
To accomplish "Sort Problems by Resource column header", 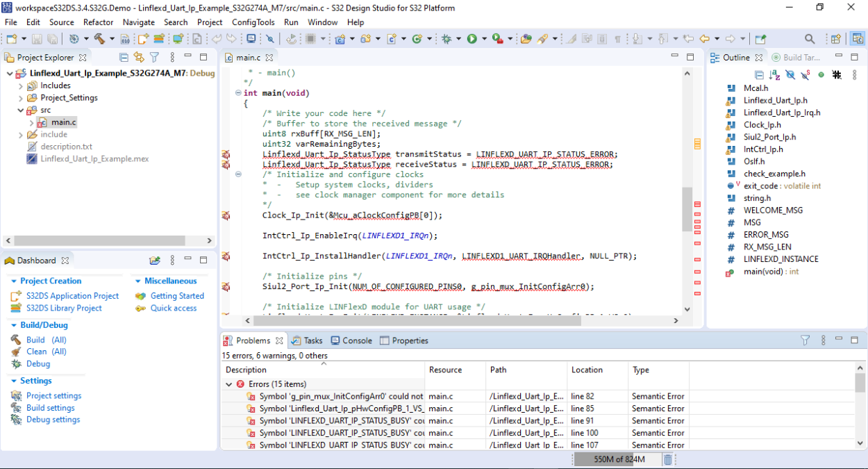I will pos(455,370).
